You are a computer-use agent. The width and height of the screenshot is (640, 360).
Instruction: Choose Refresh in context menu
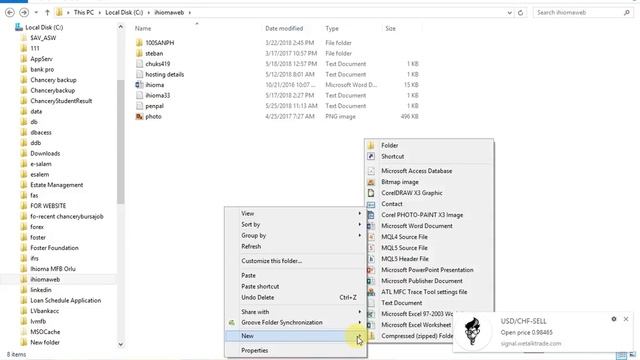[x=296, y=247]
